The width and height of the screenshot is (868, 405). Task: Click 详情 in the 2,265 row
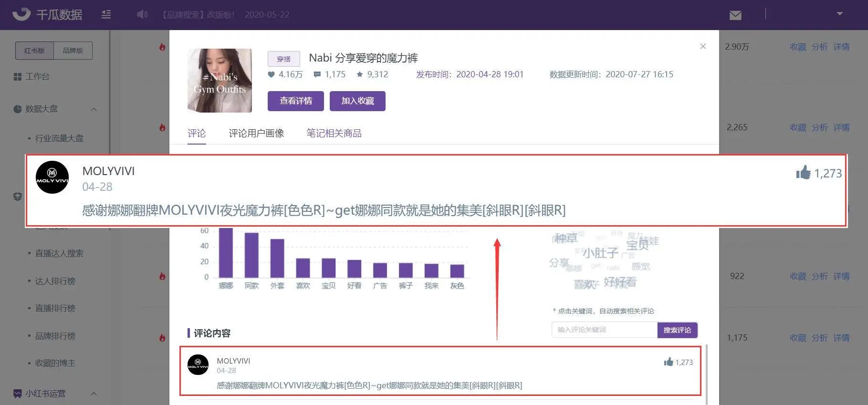(841, 127)
